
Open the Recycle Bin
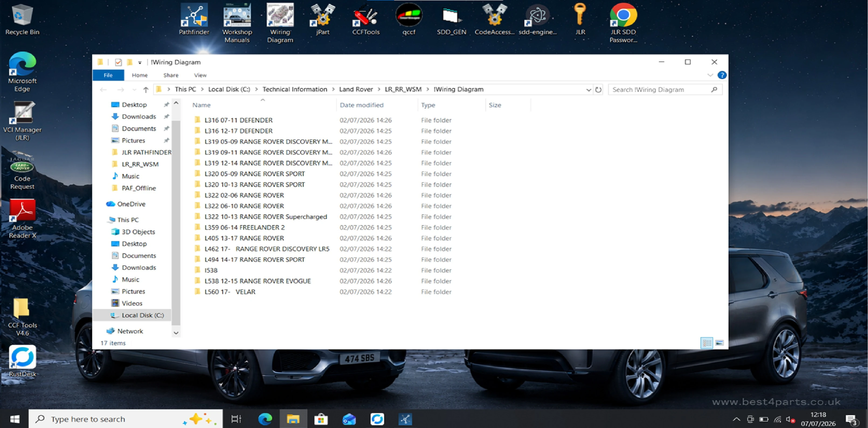pyautogui.click(x=22, y=20)
